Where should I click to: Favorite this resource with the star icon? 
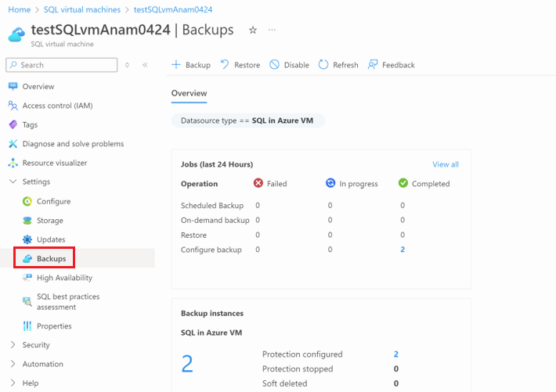[252, 30]
